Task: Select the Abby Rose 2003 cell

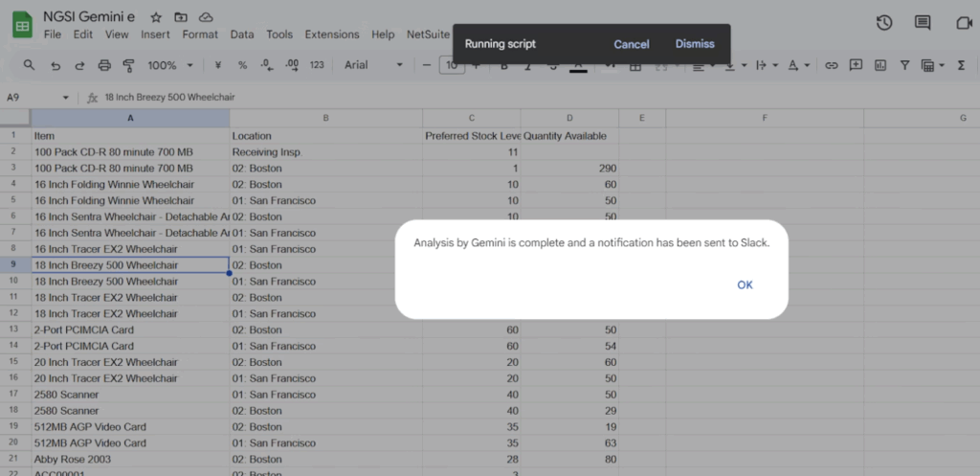Action: (x=130, y=459)
